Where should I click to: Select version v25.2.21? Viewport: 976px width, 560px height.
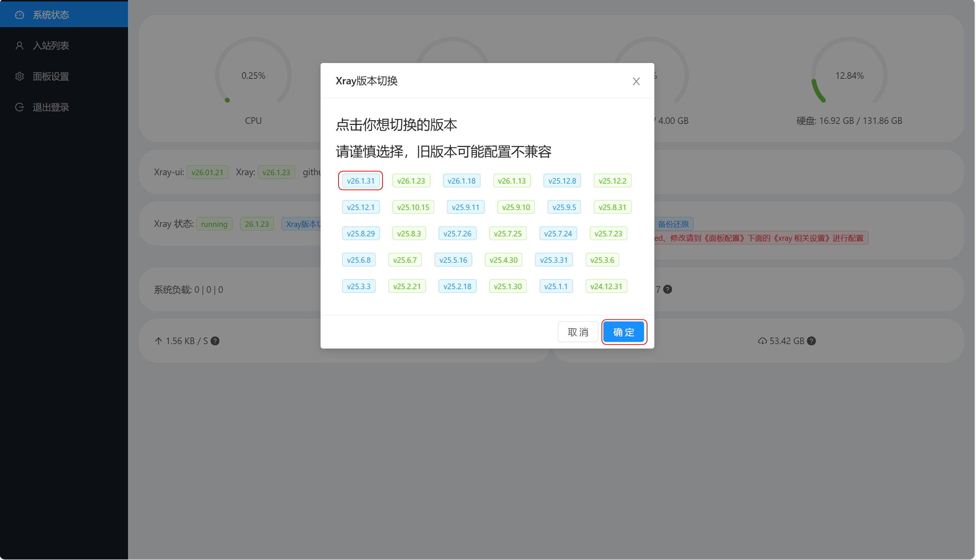[407, 287]
